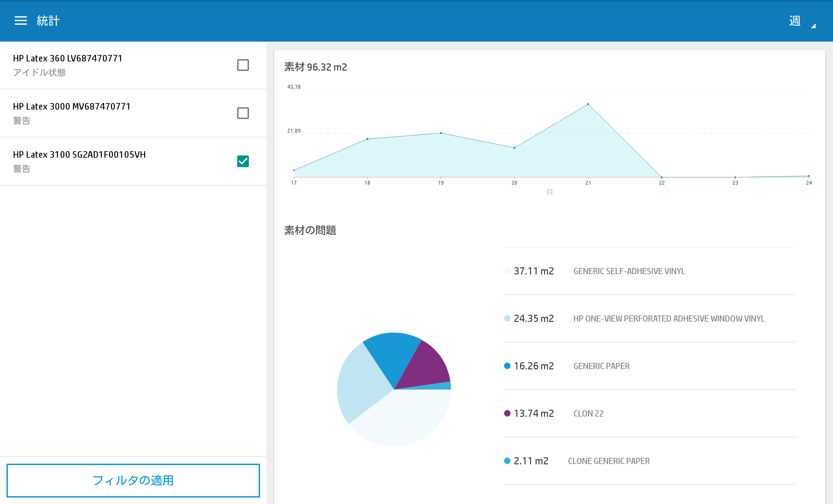Check the HP Latex 360 checkbox
The width and height of the screenshot is (833, 504).
pos(243,65)
